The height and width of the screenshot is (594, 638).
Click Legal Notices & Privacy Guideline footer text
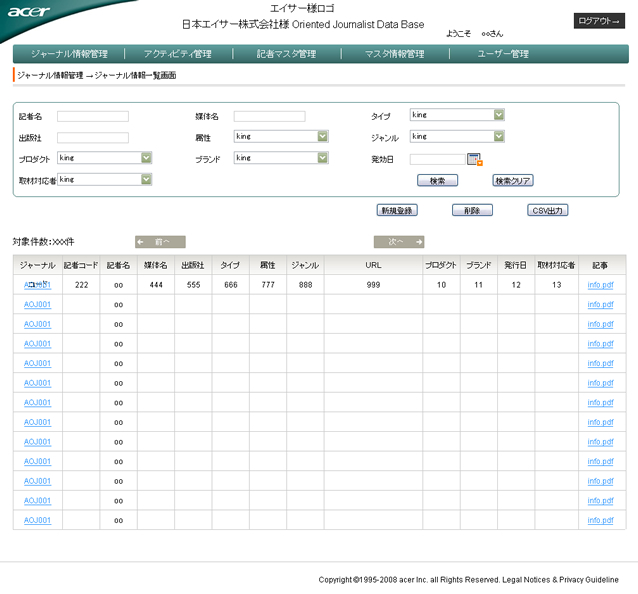560,579
